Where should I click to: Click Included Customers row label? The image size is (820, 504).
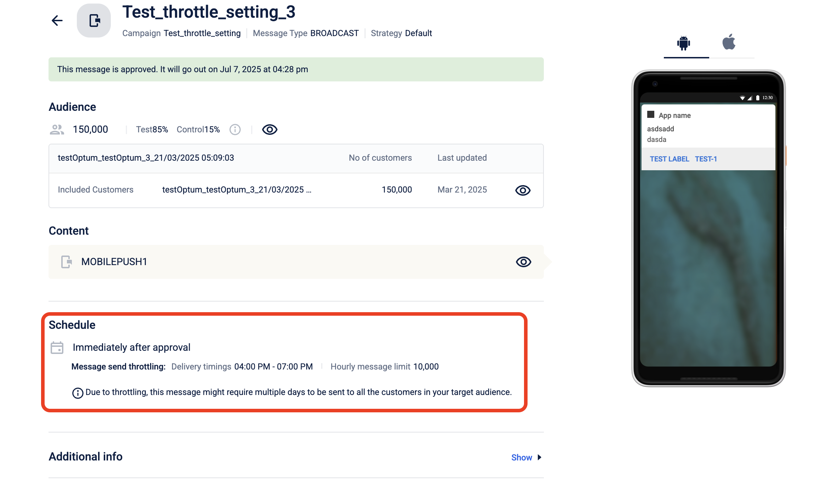96,190
